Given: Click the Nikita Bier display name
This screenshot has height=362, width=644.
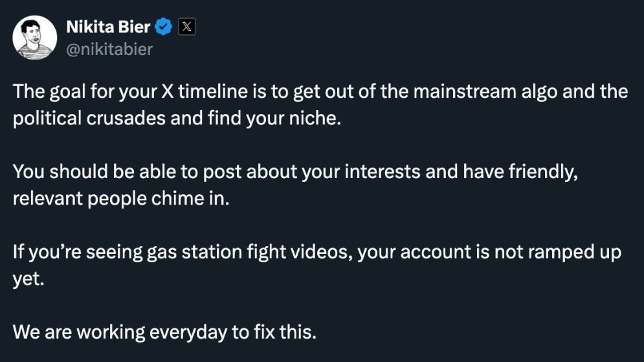Looking at the screenshot, I should 108,27.
